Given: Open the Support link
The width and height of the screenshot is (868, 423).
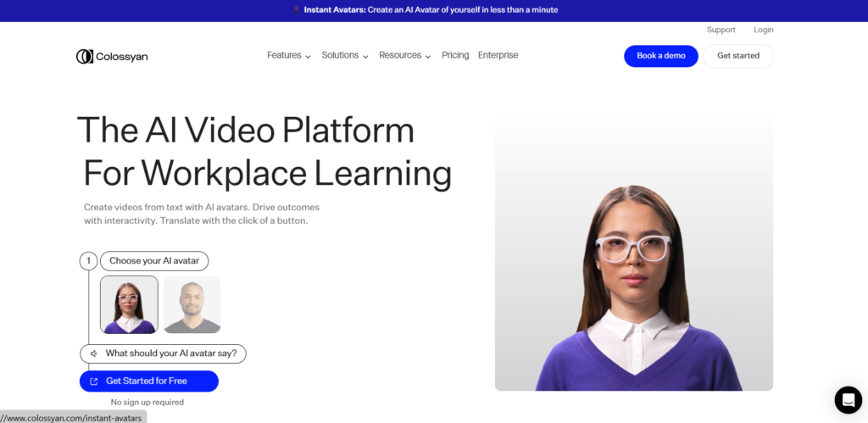Looking at the screenshot, I should tap(721, 30).
